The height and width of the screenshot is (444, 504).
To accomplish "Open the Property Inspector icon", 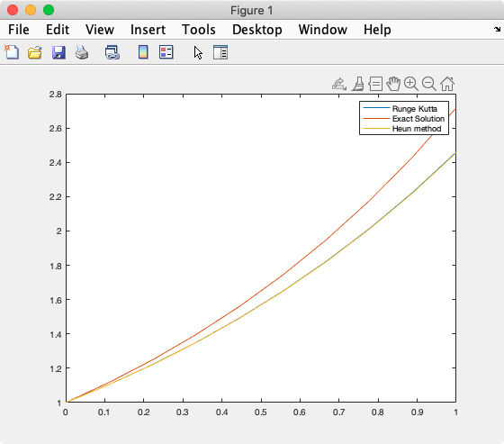I will pos(220,52).
